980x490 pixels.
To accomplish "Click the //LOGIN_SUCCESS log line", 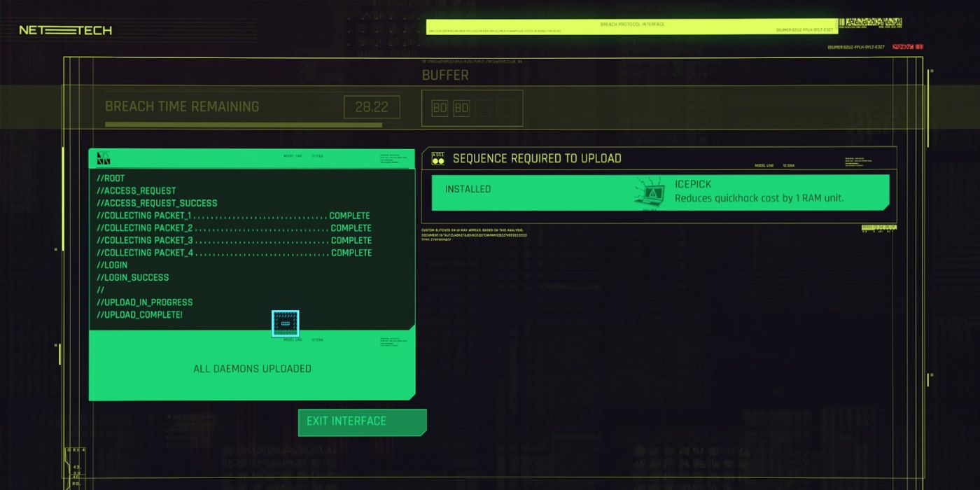I will (133, 277).
